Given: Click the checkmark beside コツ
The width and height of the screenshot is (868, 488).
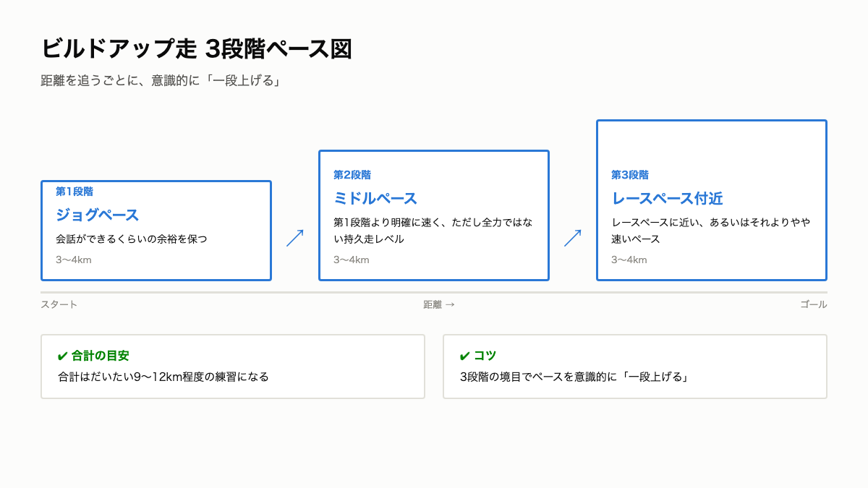Looking at the screenshot, I should (x=465, y=356).
